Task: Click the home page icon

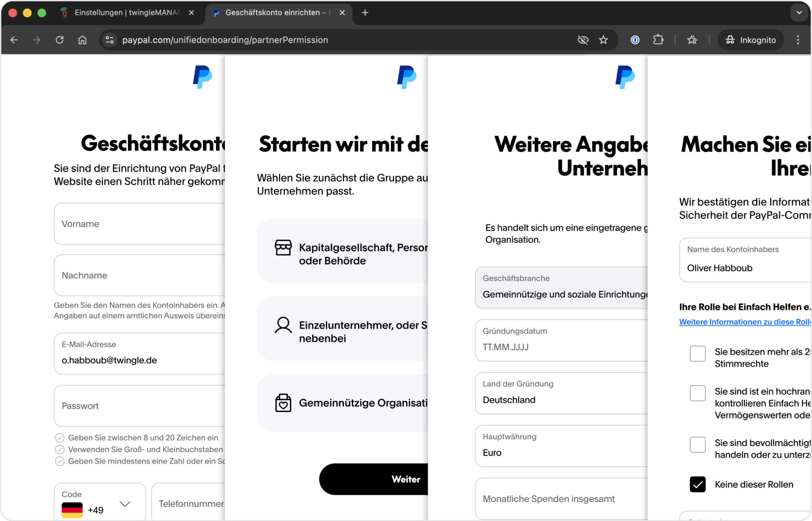Action: tap(82, 40)
